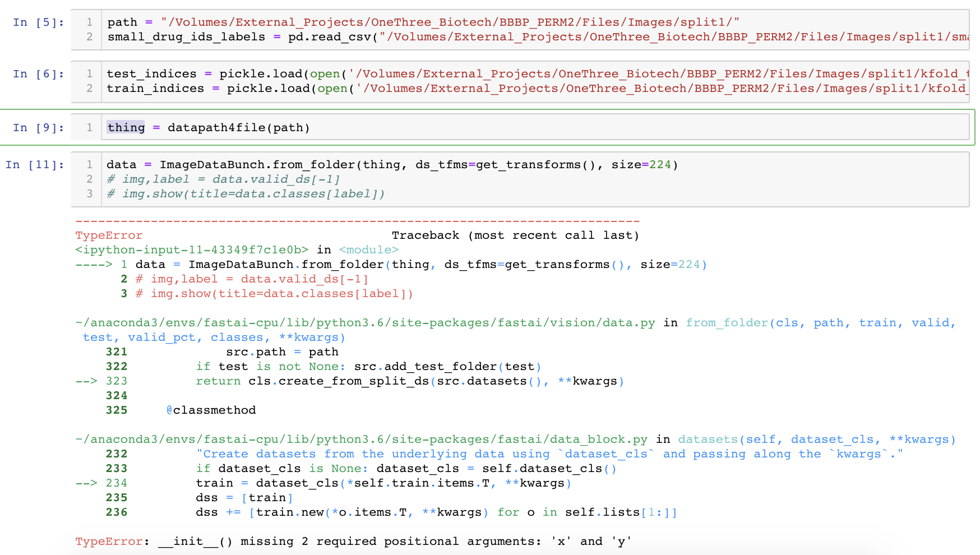The height and width of the screenshot is (555, 980).
Task: Click the highlighted 'thing' variable
Action: (x=126, y=128)
